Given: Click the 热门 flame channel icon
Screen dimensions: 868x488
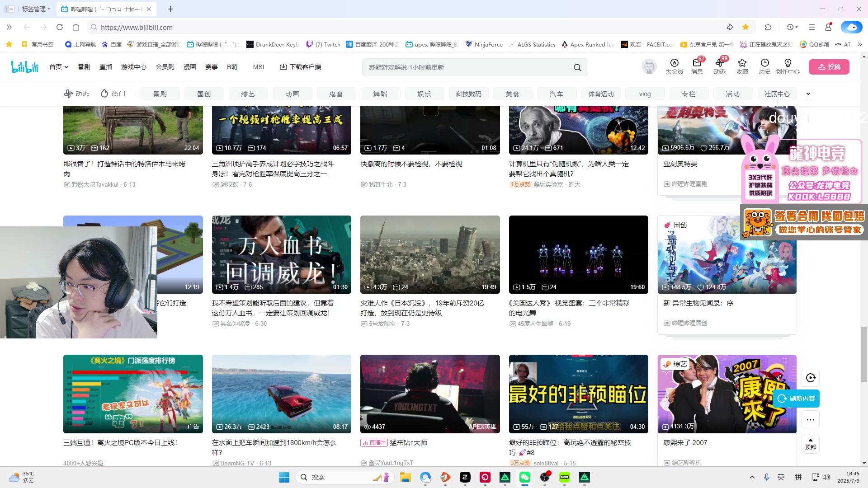Looking at the screenshot, I should [104, 94].
